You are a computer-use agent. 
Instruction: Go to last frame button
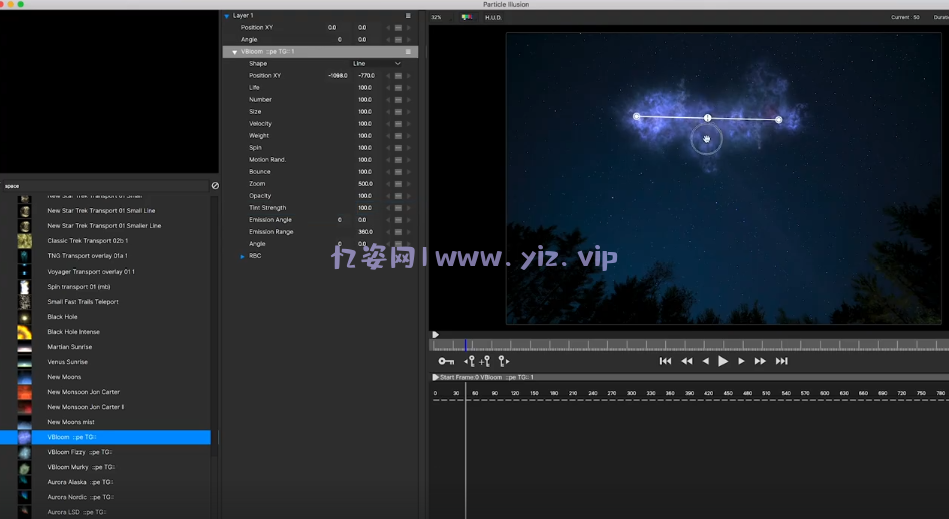[x=781, y=361]
